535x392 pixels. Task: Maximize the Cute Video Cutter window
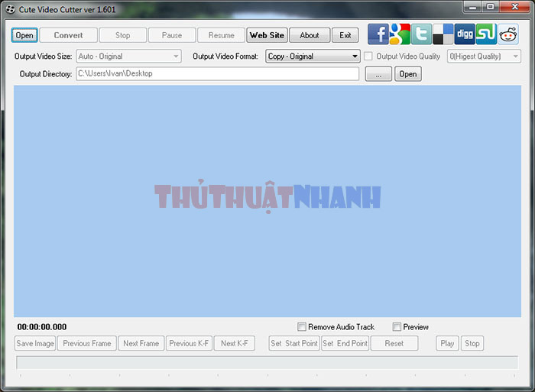click(x=491, y=7)
